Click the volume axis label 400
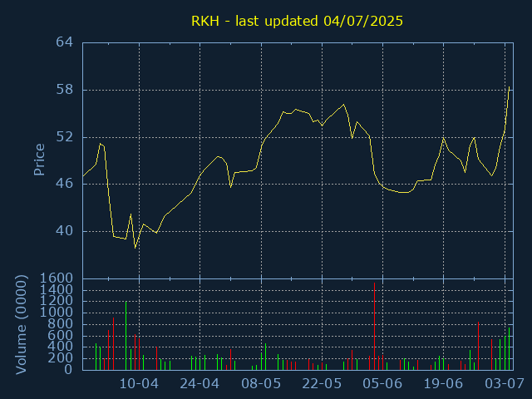This screenshot has height=399, width=532. pos(60,347)
